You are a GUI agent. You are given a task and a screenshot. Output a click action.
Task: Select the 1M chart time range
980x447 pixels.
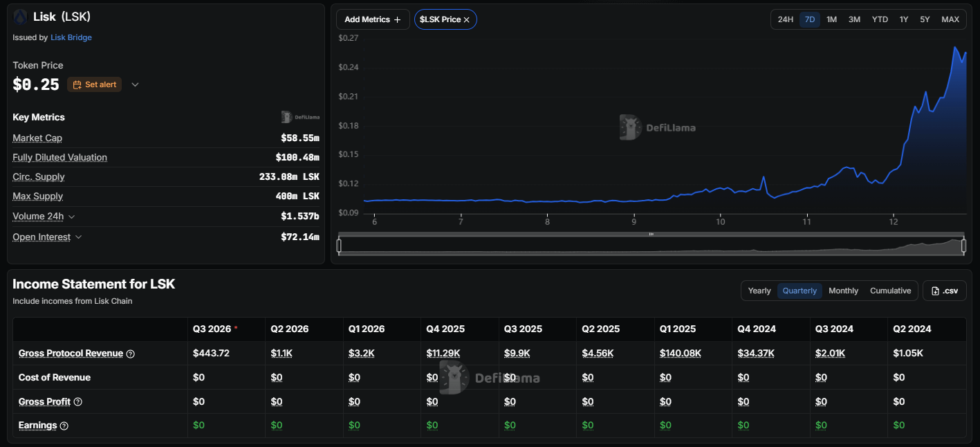click(831, 19)
